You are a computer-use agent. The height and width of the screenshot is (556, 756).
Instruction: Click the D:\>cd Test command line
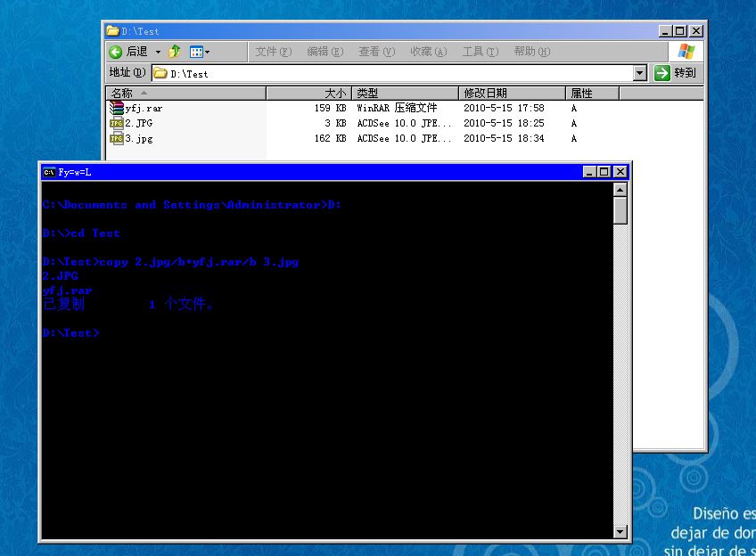[x=81, y=233]
